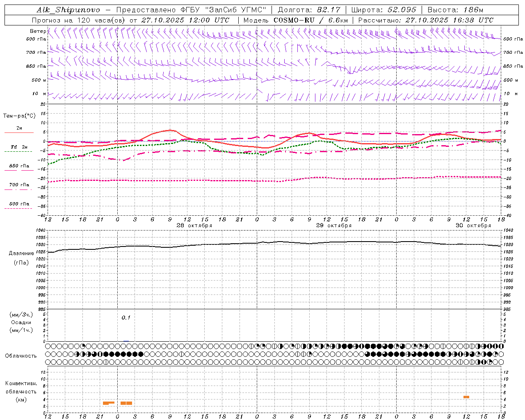
Task: Click the 28 октября date label
Action: click(x=194, y=226)
